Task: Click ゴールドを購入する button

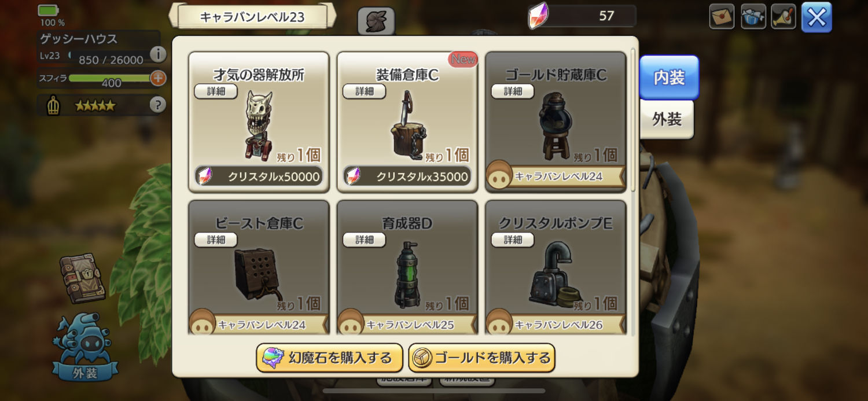Action: coord(481,358)
